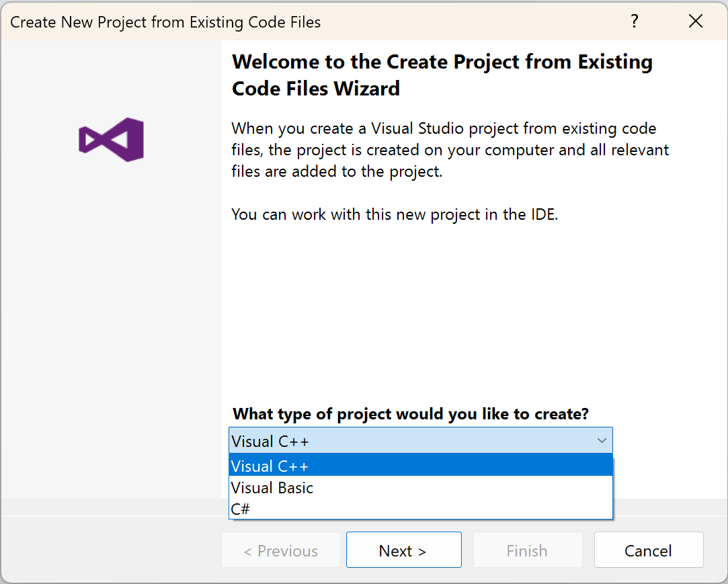The image size is (728, 584).
Task: Click the purple Visual Studio logo
Action: (111, 139)
